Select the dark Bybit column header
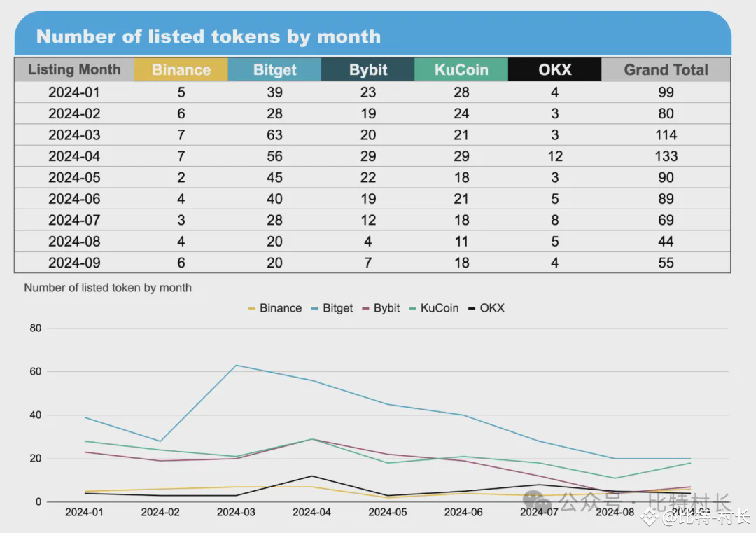The width and height of the screenshot is (756, 533). tap(368, 69)
